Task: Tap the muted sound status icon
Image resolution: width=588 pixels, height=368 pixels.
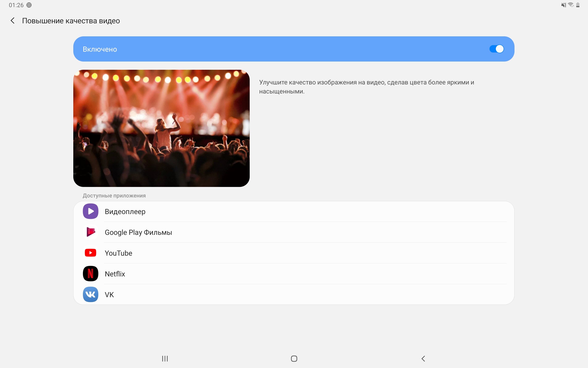Action: coord(563,5)
